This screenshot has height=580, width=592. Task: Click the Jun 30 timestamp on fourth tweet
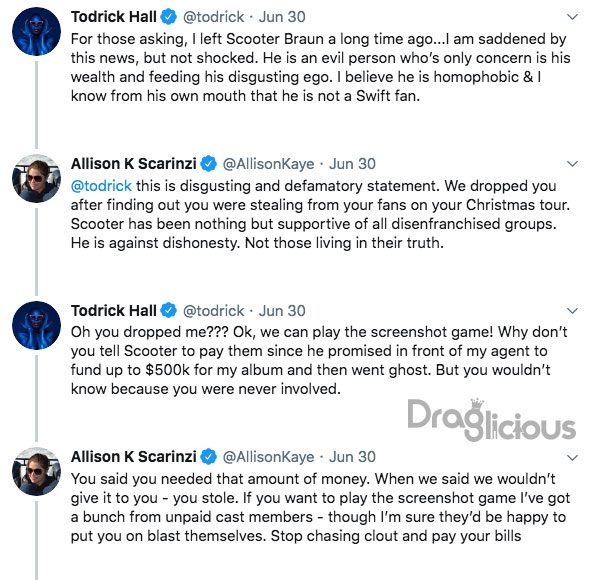tap(352, 457)
